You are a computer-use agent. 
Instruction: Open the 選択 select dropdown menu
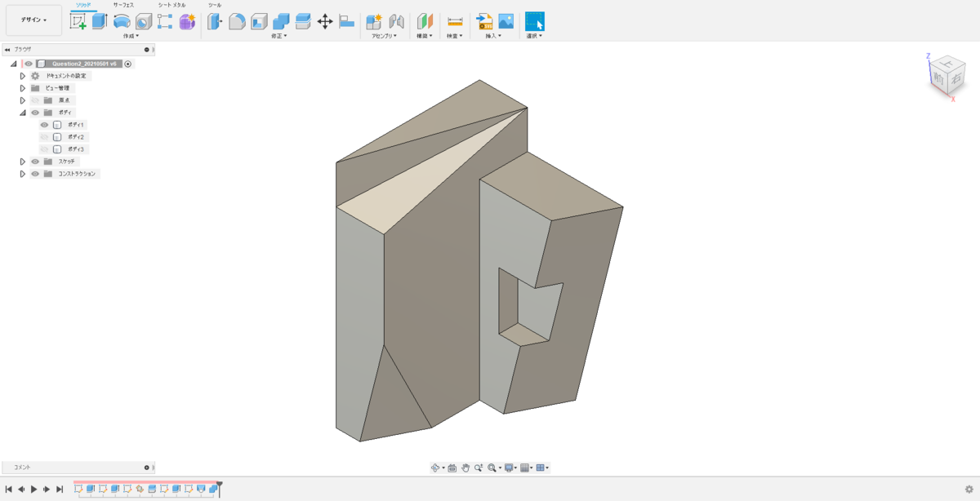pyautogui.click(x=534, y=36)
